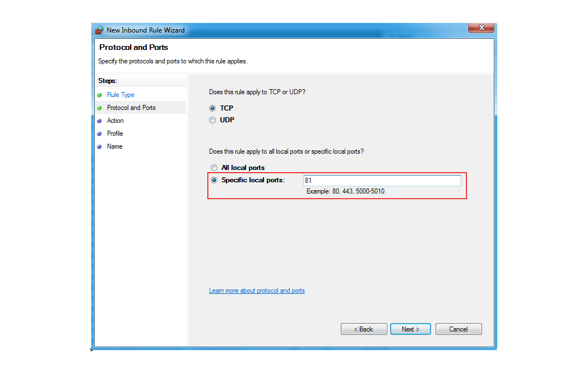
Task: Click the Name step in sidebar
Action: 114,146
